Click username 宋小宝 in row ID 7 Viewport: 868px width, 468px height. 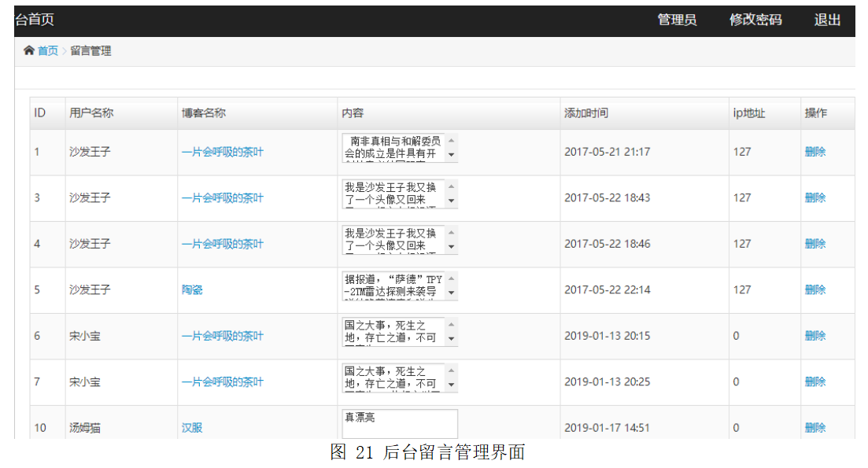tap(85, 381)
